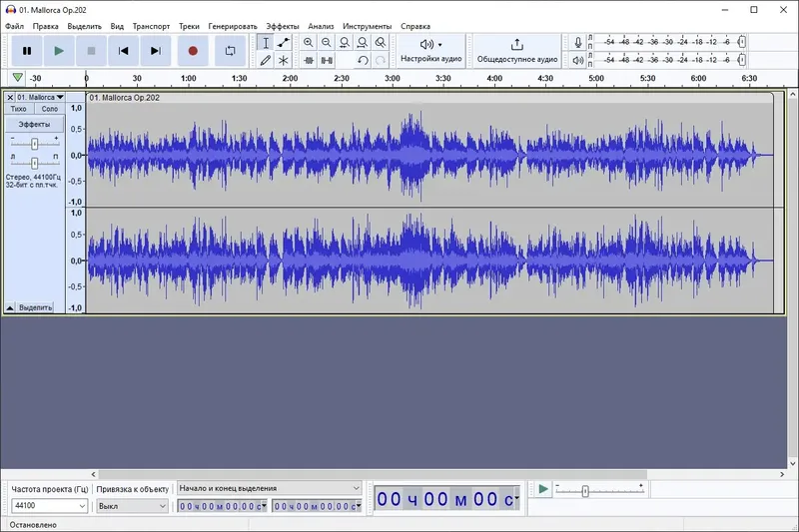
Task: Click the track gain slider handle
Action: tap(34, 144)
